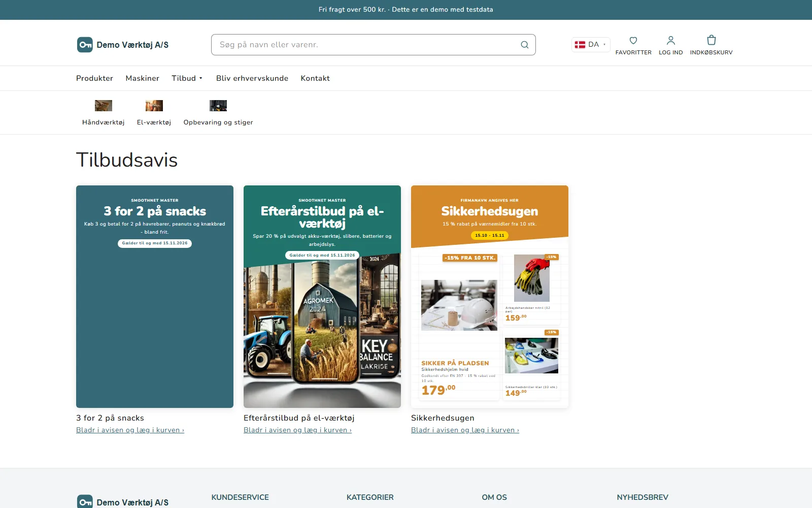Viewport: 812px width, 508px height.
Task: Click the Favoritter heart icon
Action: point(633,41)
